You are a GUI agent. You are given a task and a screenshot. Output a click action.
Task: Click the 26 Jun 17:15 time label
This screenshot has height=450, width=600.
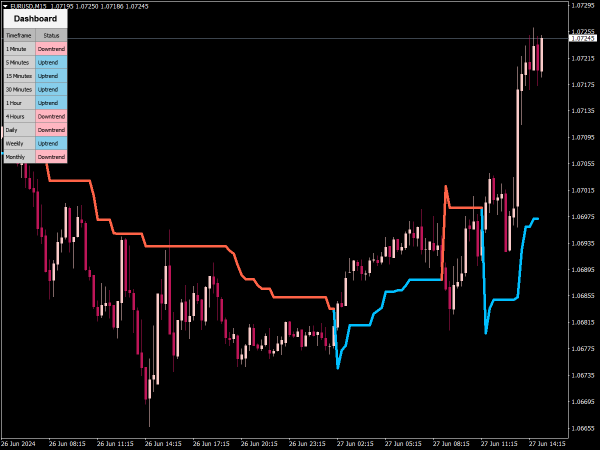coord(211,444)
